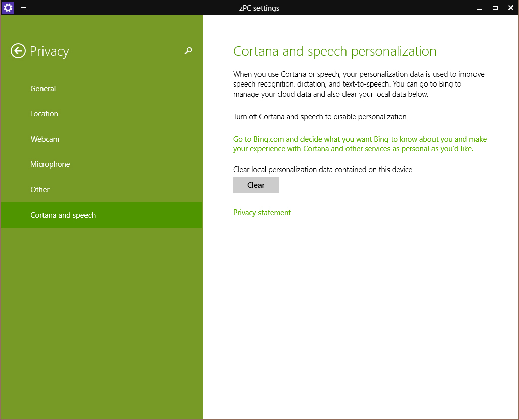Click the Cortana and speech personalization heading
This screenshot has height=420, width=519.
coord(335,51)
